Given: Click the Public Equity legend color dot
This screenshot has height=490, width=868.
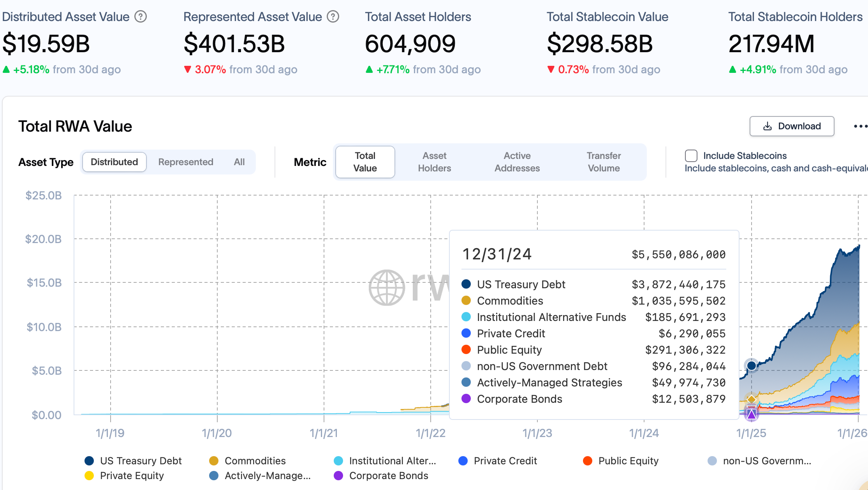Looking at the screenshot, I should coord(587,461).
